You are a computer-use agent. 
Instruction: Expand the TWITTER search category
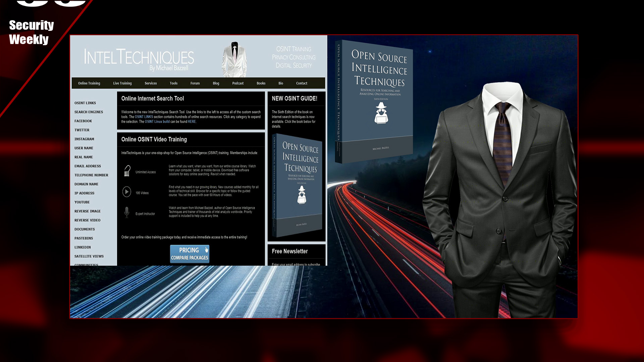coord(82,130)
